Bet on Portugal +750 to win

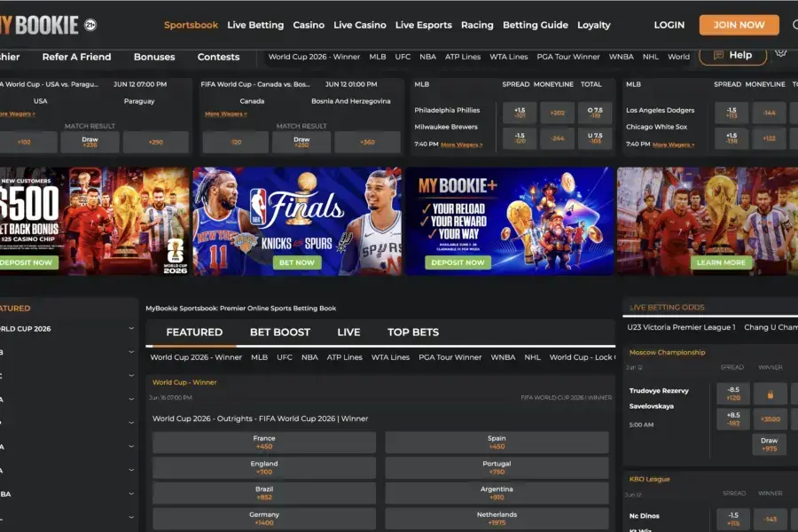tap(497, 468)
